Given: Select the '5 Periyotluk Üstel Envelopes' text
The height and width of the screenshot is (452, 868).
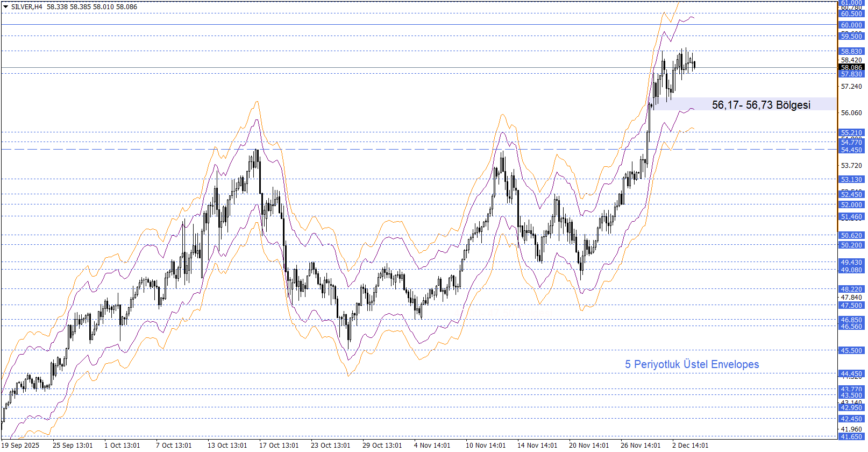Looking at the screenshot, I should pos(692,364).
